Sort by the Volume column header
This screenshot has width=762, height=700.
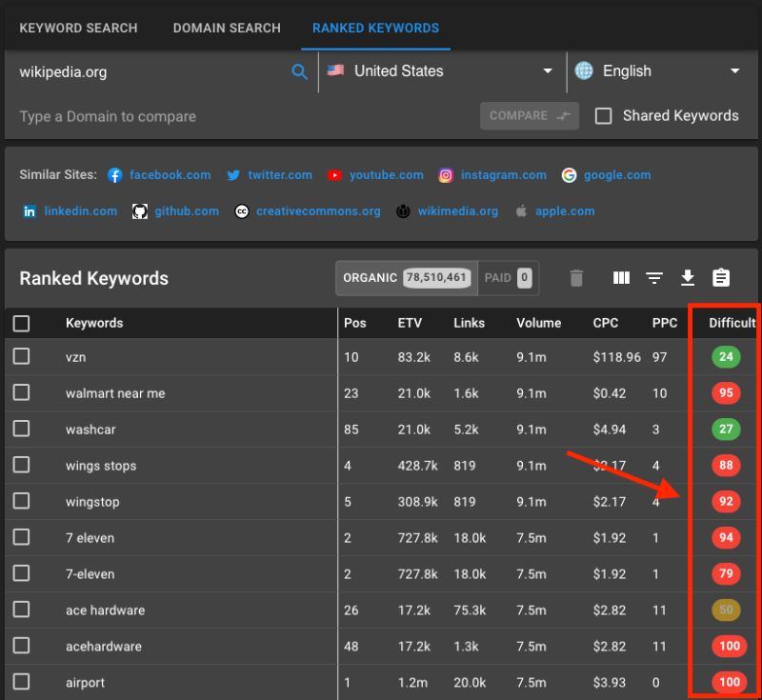538,324
